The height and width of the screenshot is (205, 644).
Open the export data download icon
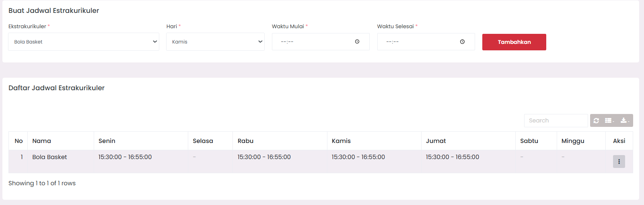(624, 120)
